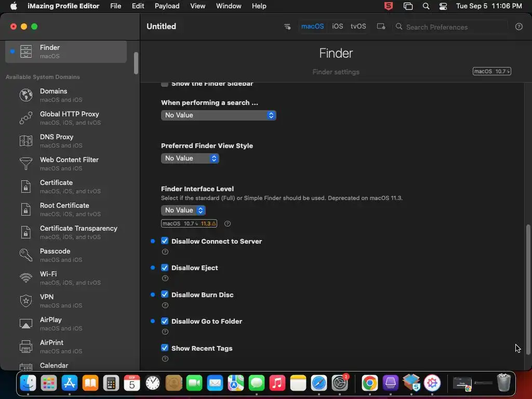Open the Trash in the Dock

tap(504, 383)
